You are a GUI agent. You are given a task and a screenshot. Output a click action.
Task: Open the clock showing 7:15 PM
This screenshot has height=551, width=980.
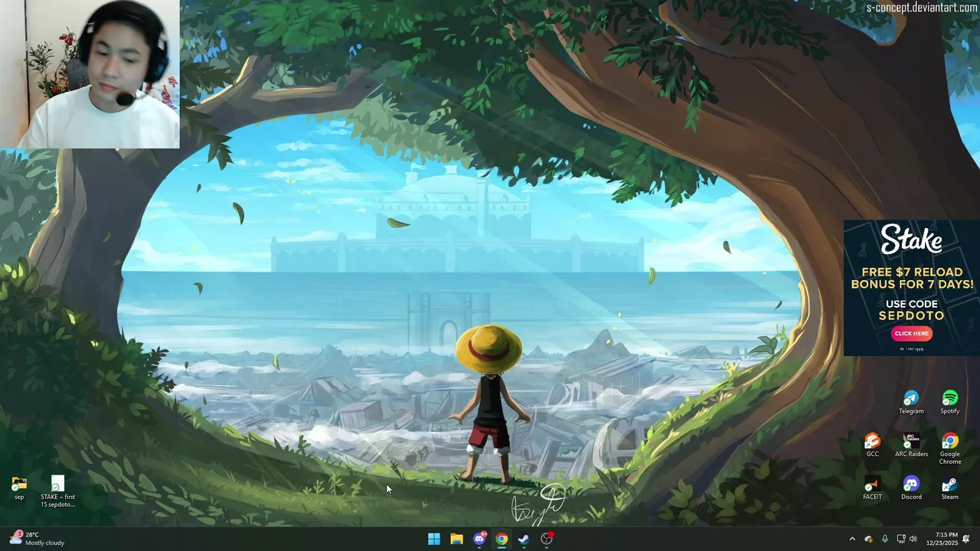click(941, 539)
